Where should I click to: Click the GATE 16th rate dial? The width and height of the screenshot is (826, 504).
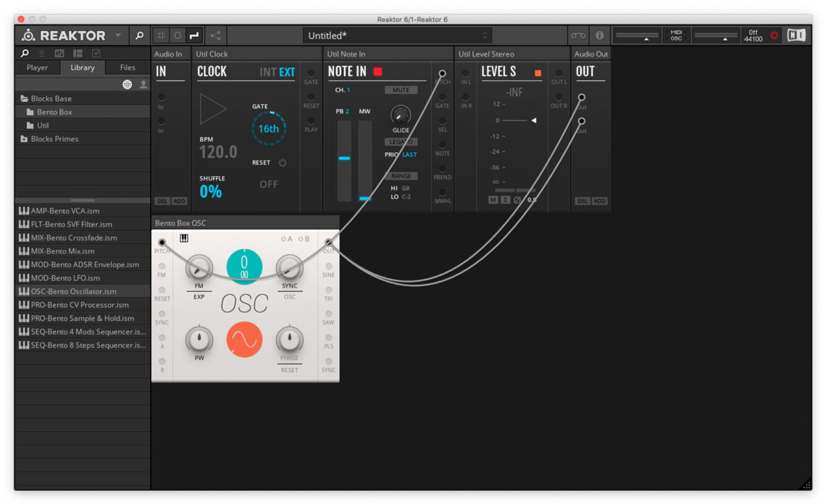coord(270,127)
